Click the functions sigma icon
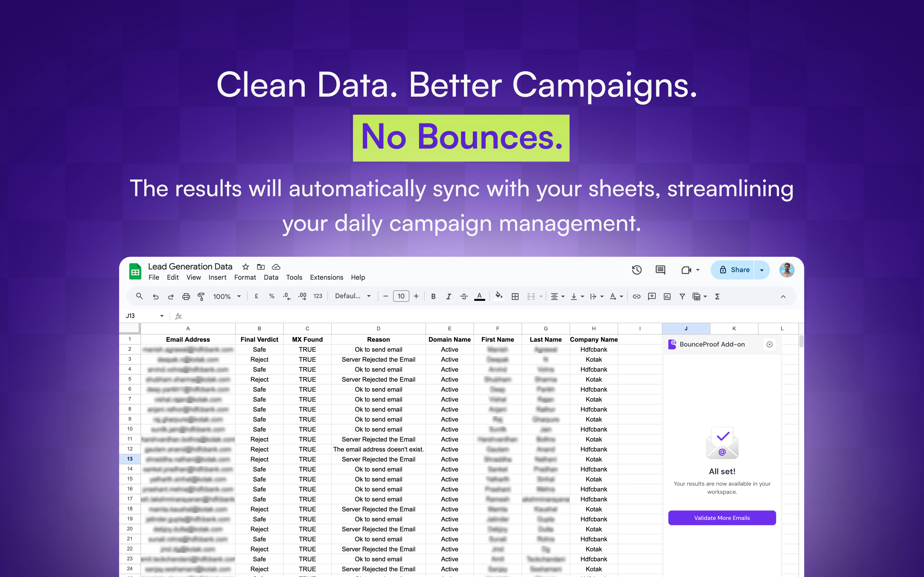Image resolution: width=924 pixels, height=577 pixels. point(717,296)
